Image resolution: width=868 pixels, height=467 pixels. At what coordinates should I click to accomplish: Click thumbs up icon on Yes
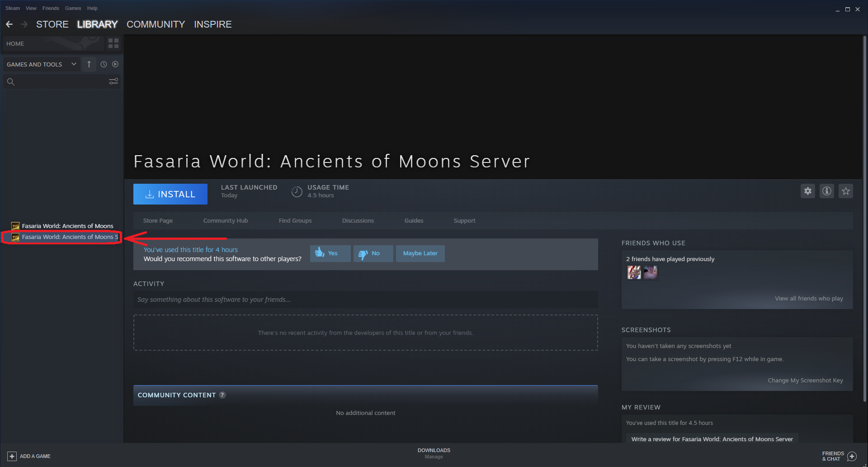[x=320, y=253]
